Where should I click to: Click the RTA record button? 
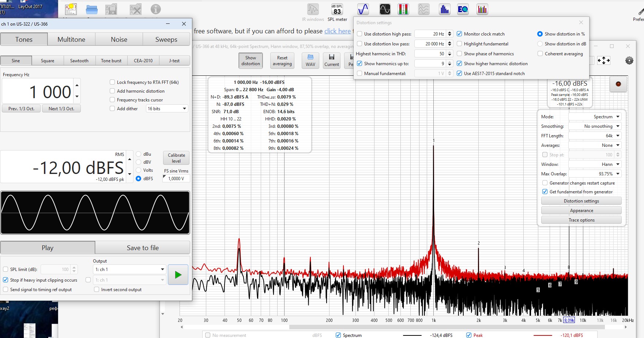click(x=618, y=84)
